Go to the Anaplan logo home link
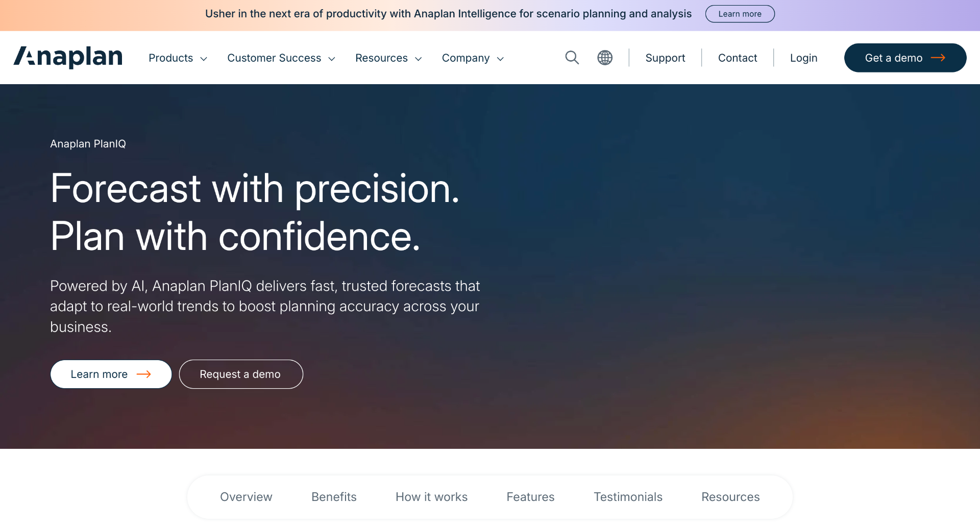 (68, 57)
